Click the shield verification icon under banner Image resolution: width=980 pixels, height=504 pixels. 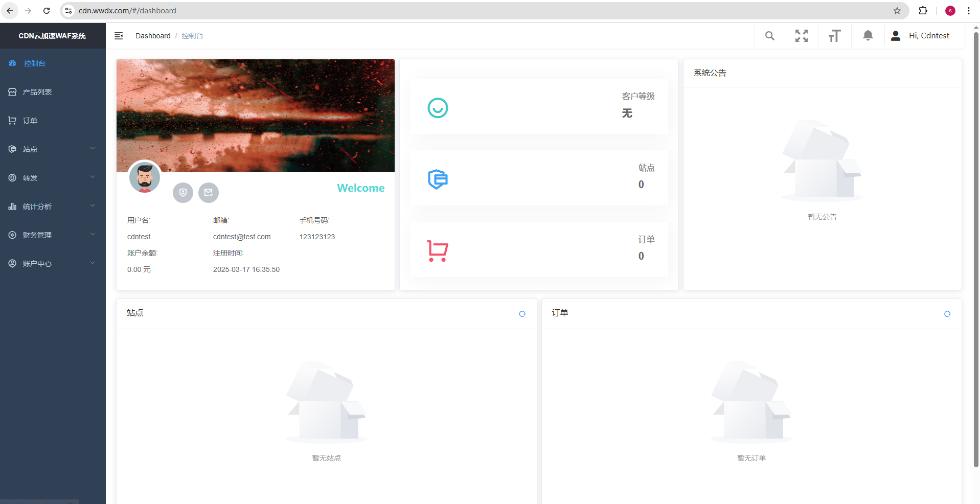pyautogui.click(x=183, y=193)
